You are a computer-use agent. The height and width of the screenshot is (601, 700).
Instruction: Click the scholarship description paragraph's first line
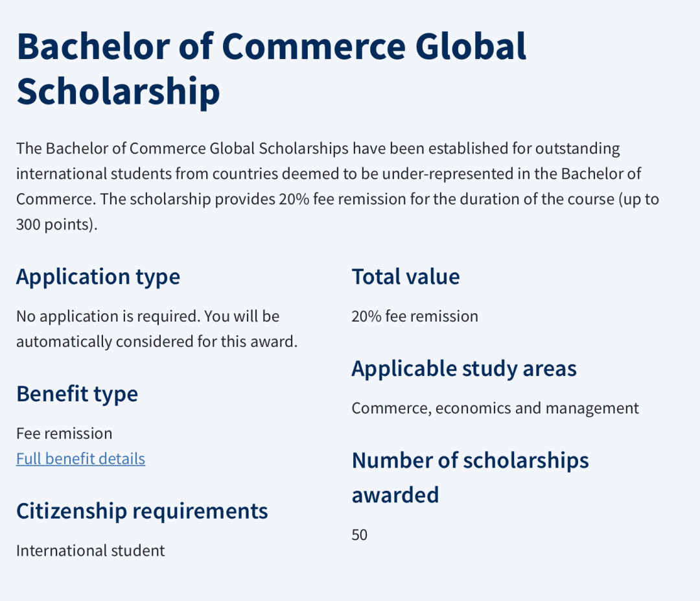point(318,148)
